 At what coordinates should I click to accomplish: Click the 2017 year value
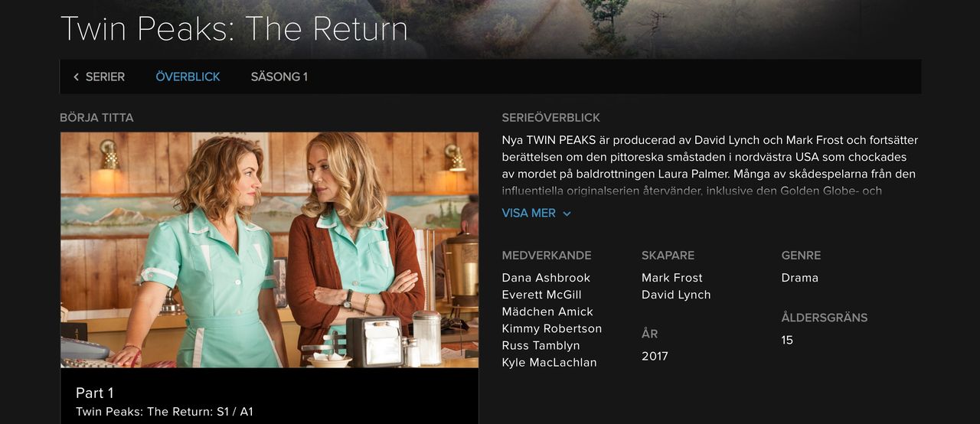655,356
